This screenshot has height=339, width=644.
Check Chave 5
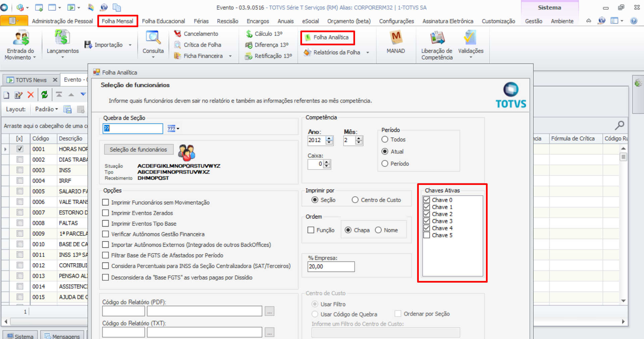click(427, 235)
